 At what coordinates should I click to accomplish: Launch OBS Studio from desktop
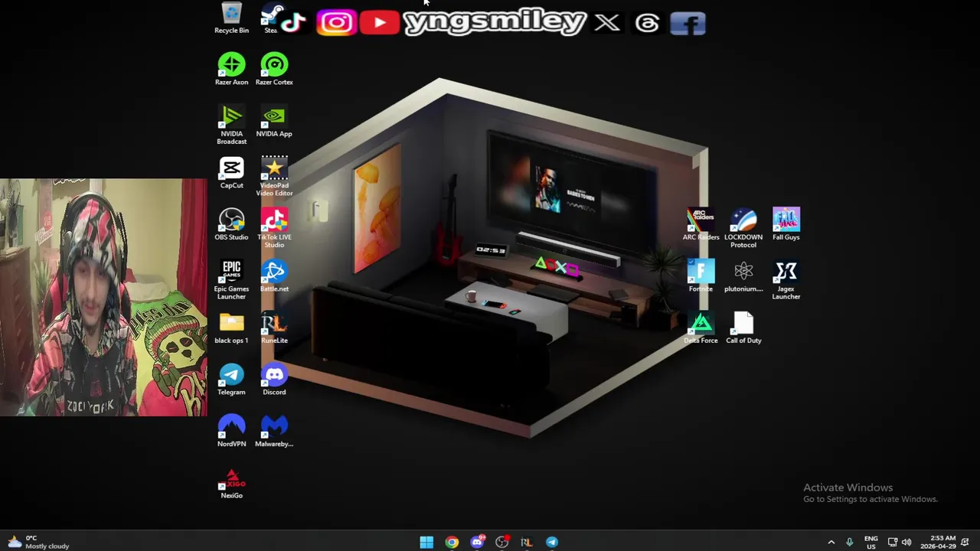[x=231, y=224]
